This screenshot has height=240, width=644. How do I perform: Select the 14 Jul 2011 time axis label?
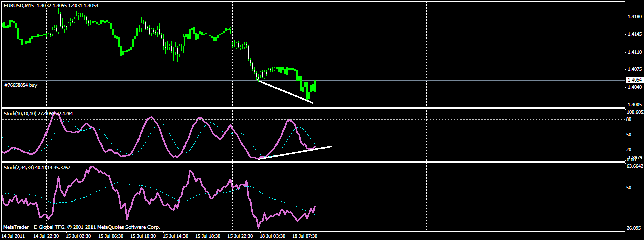[x=14, y=236]
